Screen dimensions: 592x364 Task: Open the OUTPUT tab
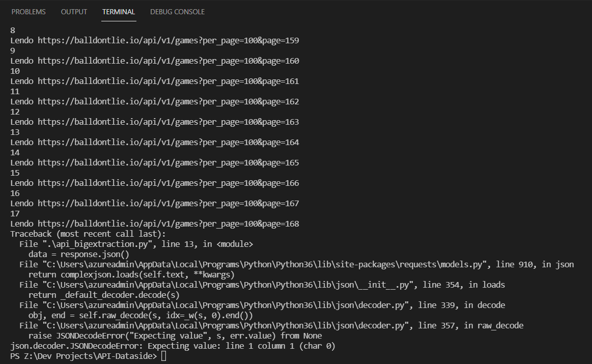[x=74, y=12]
